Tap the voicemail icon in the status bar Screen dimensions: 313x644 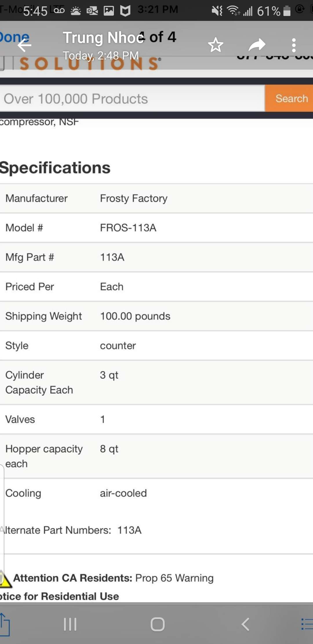pyautogui.click(x=59, y=11)
